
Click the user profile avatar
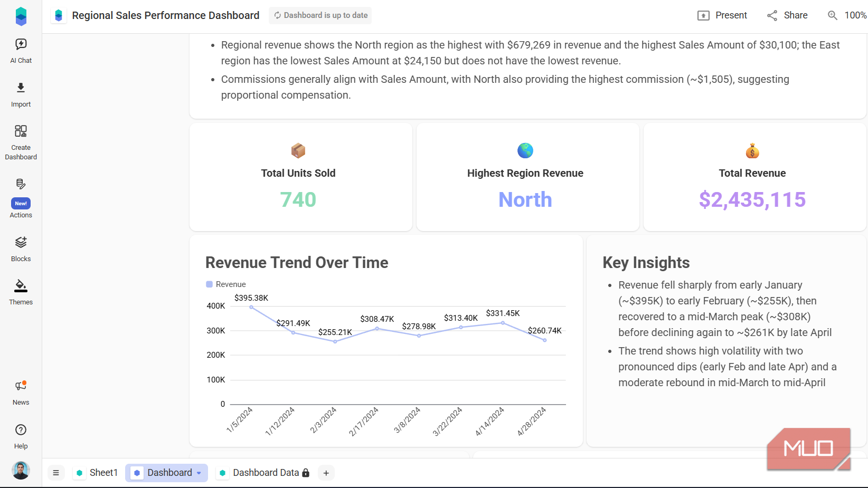pos(21,470)
